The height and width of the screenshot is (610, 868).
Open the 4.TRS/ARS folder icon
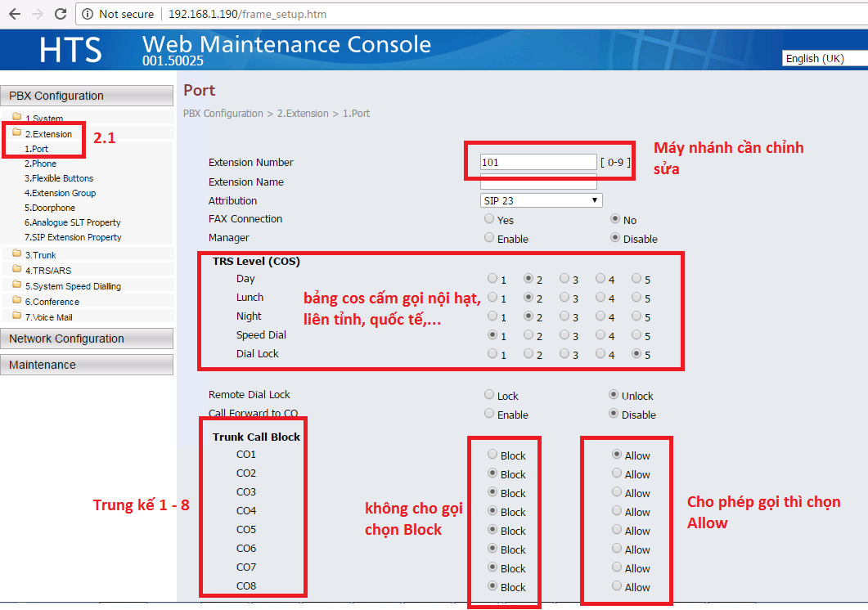[x=17, y=270]
